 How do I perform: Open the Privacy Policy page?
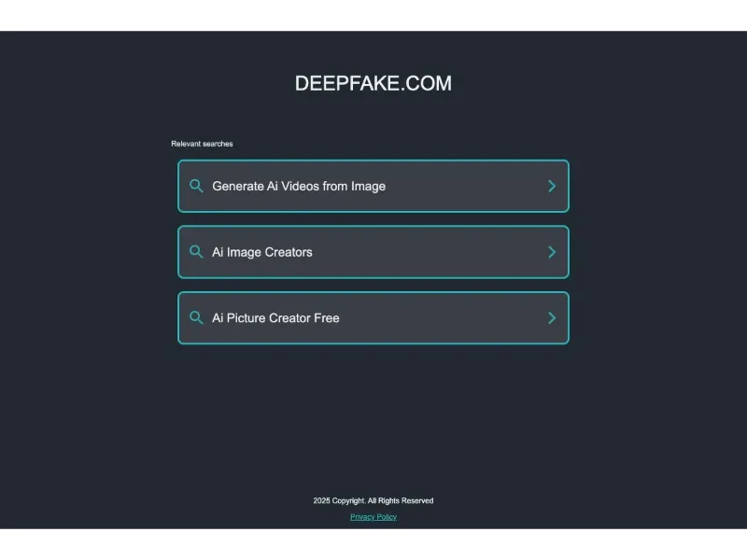coord(373,516)
